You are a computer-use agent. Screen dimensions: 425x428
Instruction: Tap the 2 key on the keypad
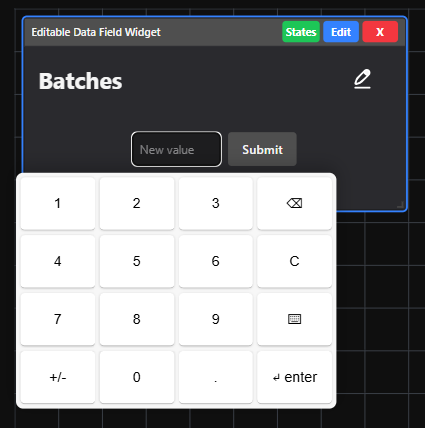click(137, 203)
